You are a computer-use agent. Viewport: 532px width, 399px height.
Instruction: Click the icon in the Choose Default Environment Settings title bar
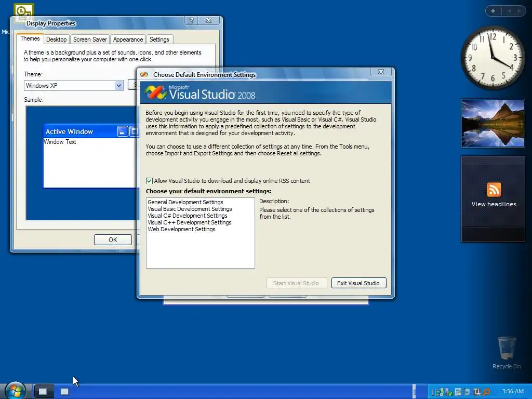[x=144, y=74]
